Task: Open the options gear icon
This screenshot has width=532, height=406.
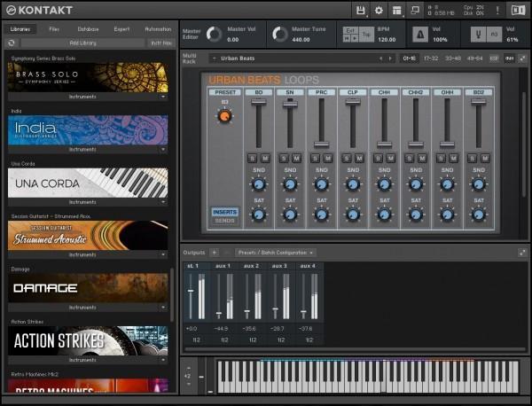Action: [379, 10]
